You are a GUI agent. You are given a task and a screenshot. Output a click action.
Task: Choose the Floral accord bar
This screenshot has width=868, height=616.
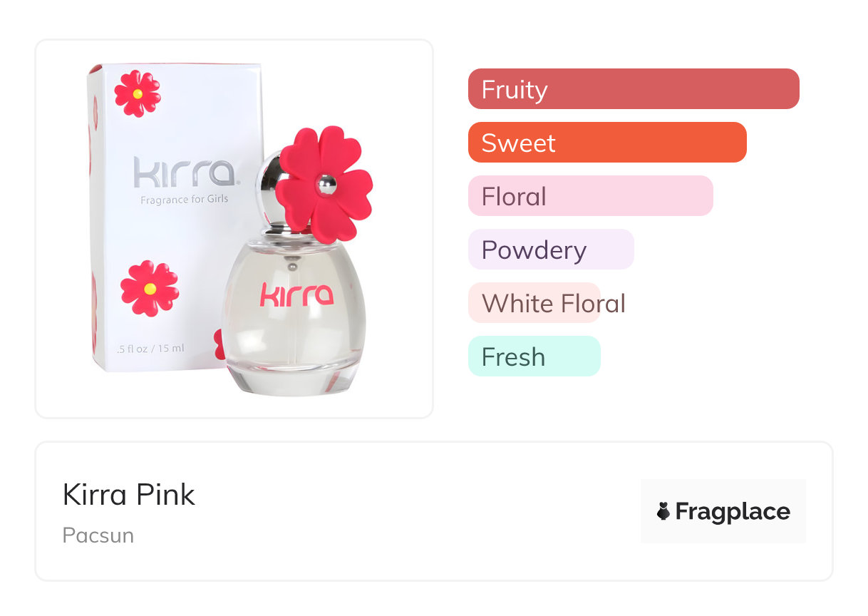pos(590,196)
